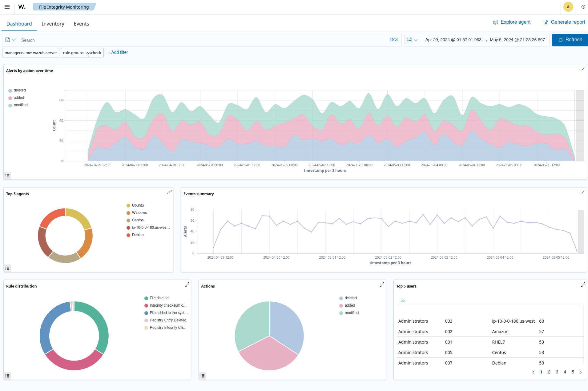Screen dimensions: 588x391
Task: Switch to the Inventory tab
Action: [53, 24]
